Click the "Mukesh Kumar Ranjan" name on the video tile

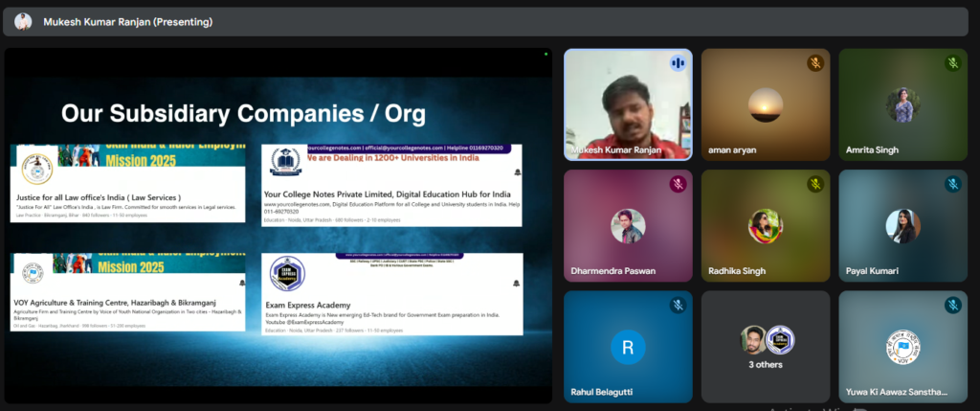click(615, 150)
